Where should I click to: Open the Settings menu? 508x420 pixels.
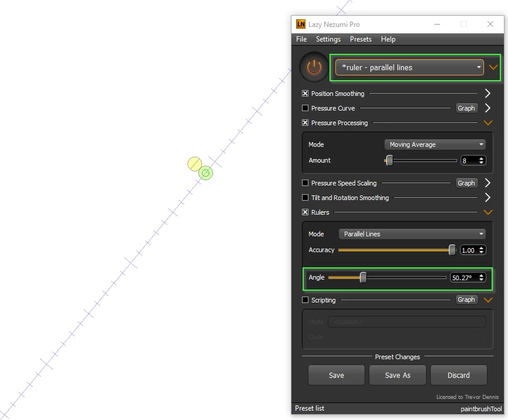(x=328, y=39)
